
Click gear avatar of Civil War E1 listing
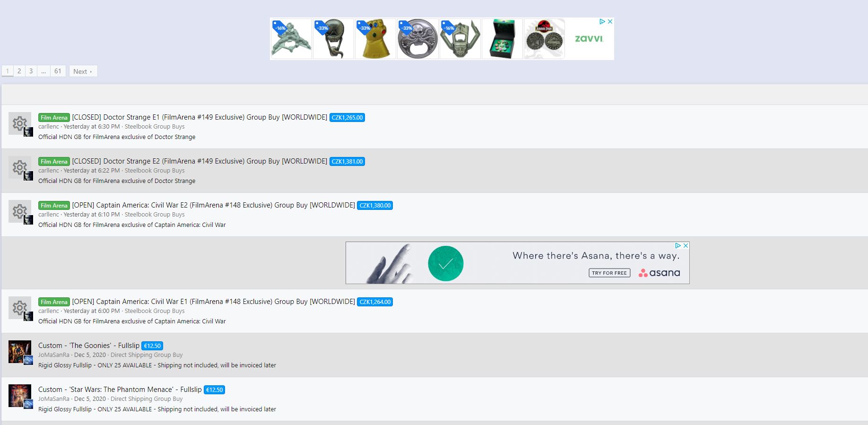(x=20, y=308)
